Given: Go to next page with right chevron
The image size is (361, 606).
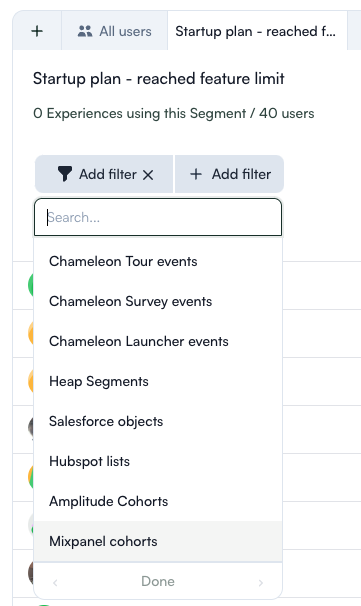Looking at the screenshot, I should click(x=261, y=582).
